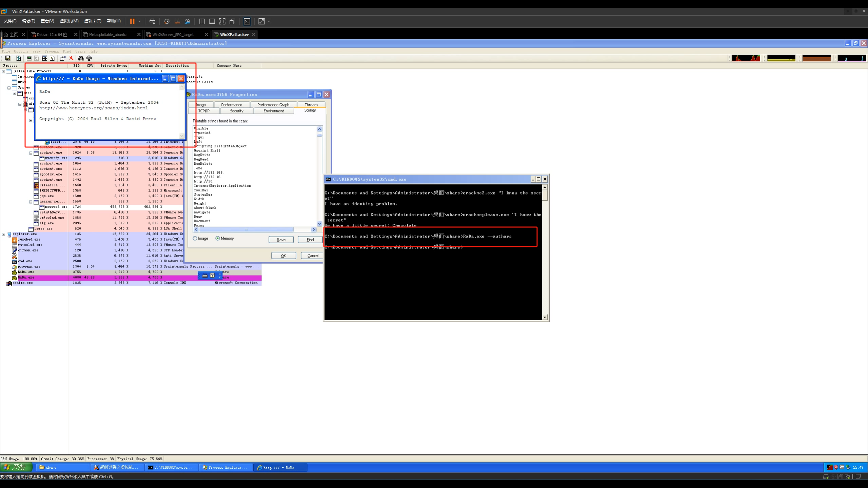Viewport: 868px width, 488px height.
Task: Click the Save floppy disk toolbar icon
Action: (8, 58)
